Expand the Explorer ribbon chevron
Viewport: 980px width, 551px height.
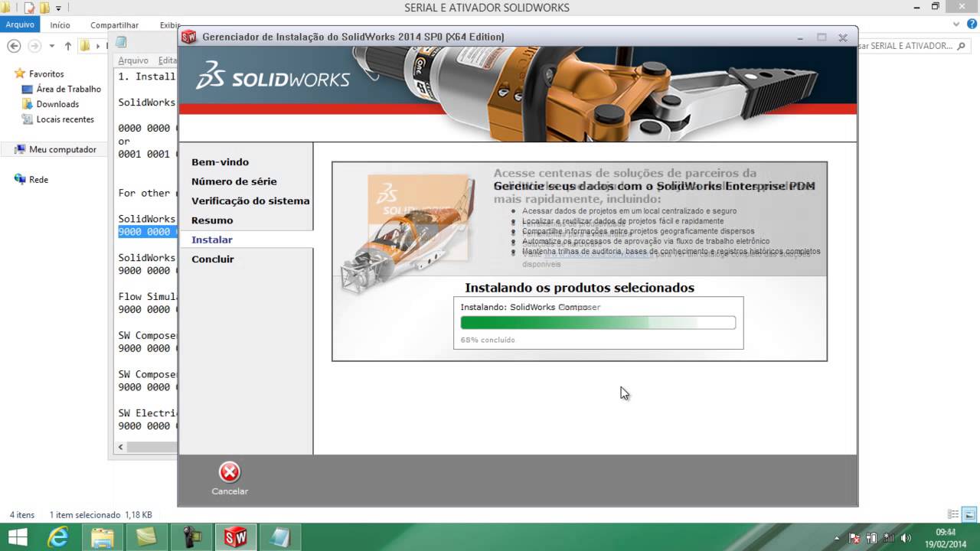point(955,24)
